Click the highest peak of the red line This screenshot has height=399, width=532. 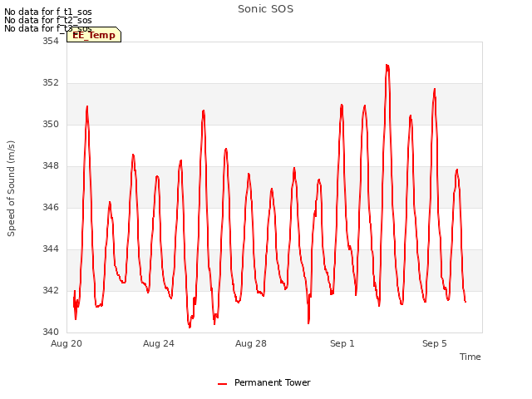pyautogui.click(x=387, y=65)
